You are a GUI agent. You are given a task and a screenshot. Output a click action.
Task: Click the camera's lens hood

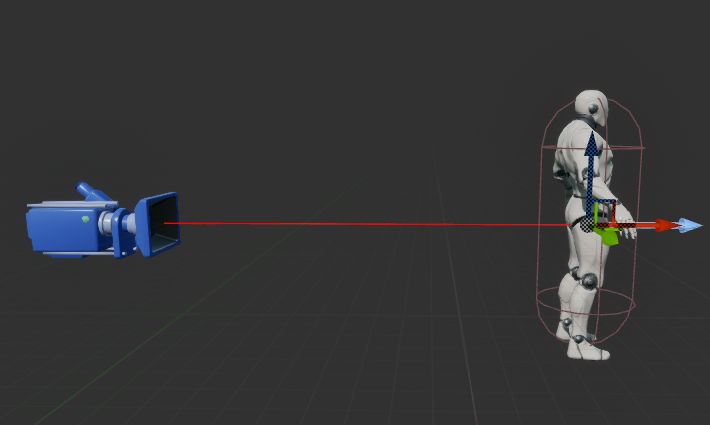coord(158,224)
